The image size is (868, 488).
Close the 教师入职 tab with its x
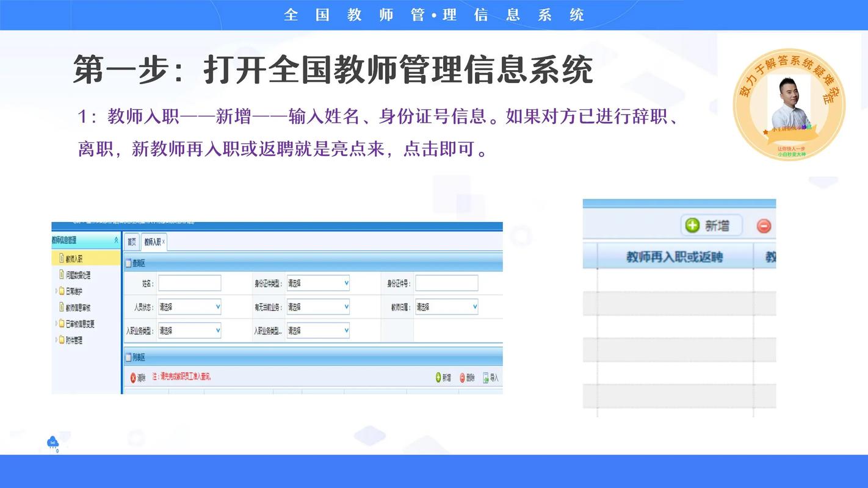[x=164, y=240]
